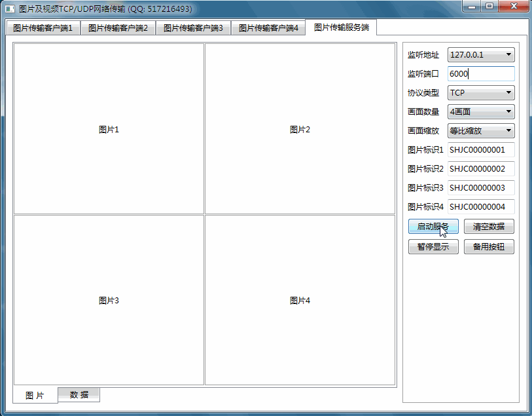Click the 监听端口 label
The height and width of the screenshot is (416, 532).
point(423,73)
